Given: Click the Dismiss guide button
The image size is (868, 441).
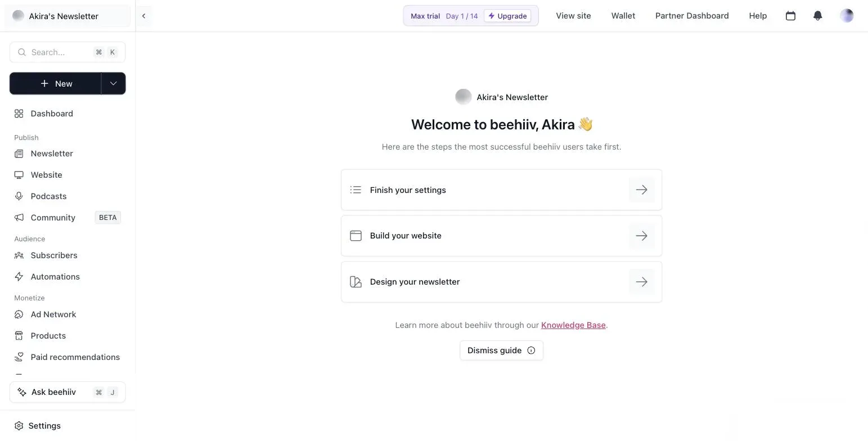Looking at the screenshot, I should 501,350.
